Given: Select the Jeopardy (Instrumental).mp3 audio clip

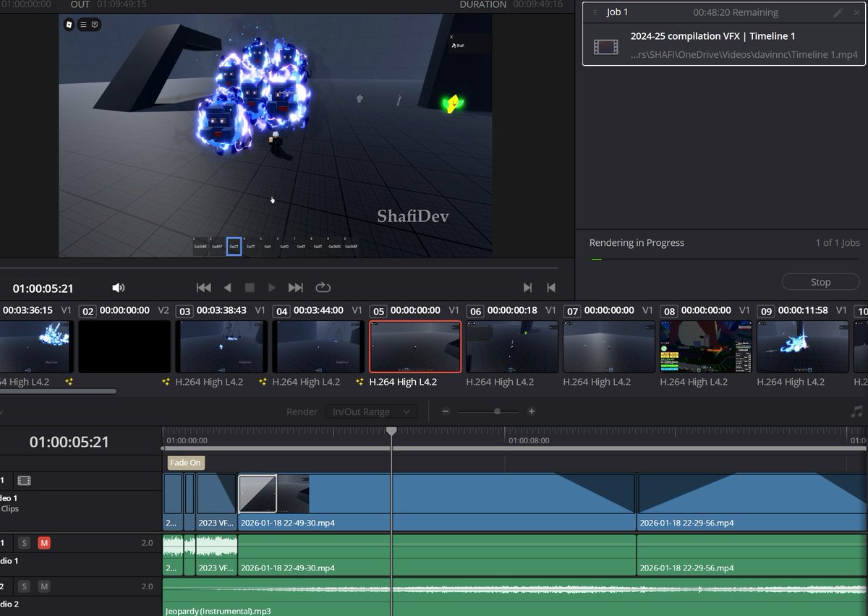Looking at the screenshot, I should (x=515, y=596).
